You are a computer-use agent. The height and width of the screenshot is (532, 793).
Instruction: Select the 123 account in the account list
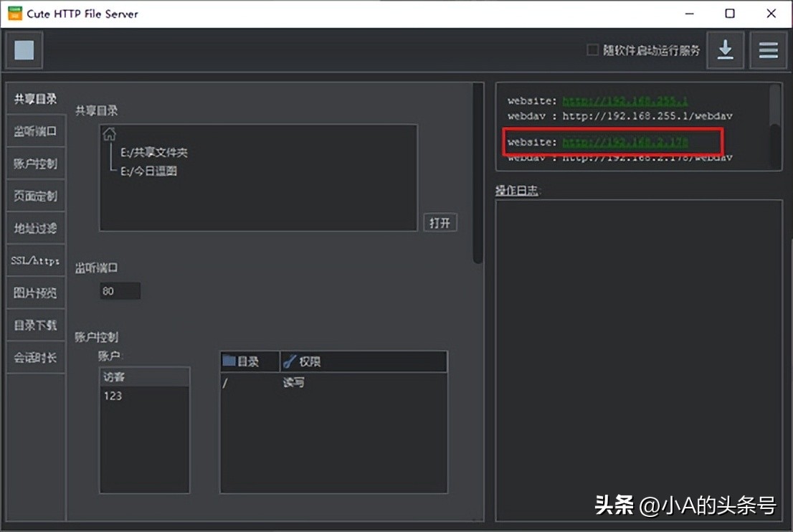113,395
